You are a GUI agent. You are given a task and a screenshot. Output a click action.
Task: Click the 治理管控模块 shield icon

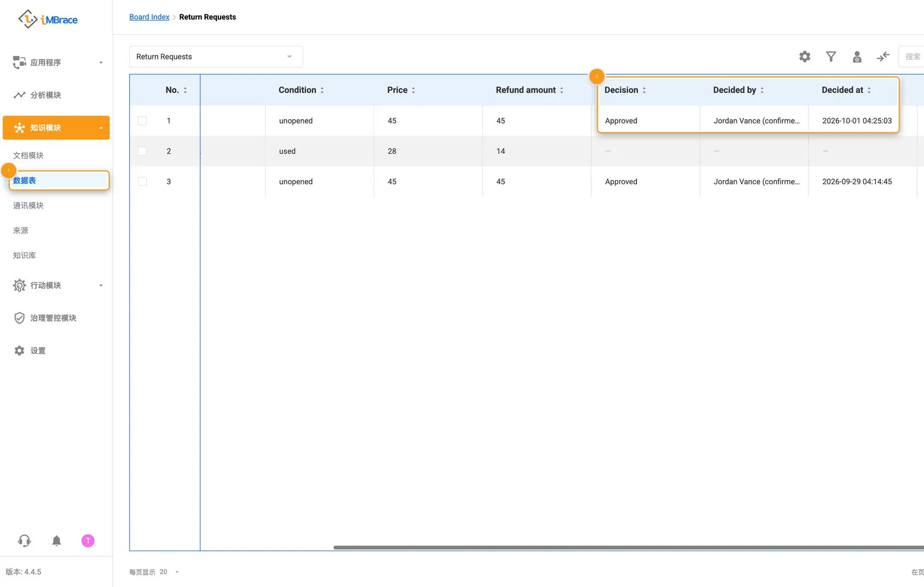[20, 318]
